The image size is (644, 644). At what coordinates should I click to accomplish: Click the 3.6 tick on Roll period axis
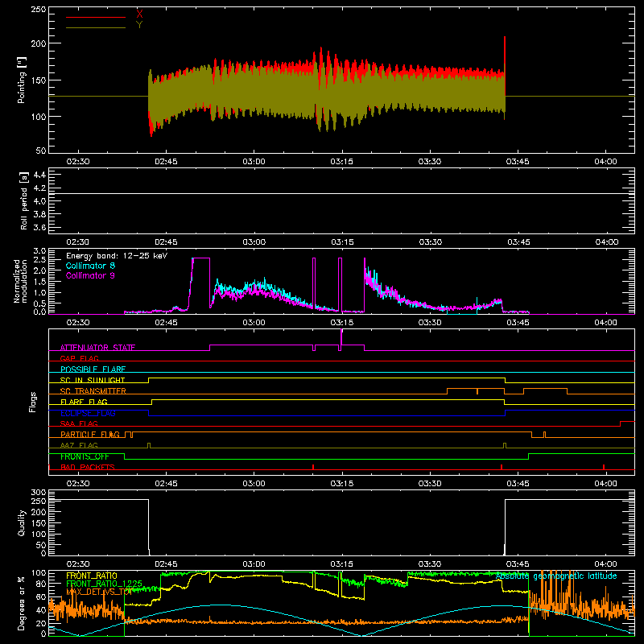tap(39, 228)
